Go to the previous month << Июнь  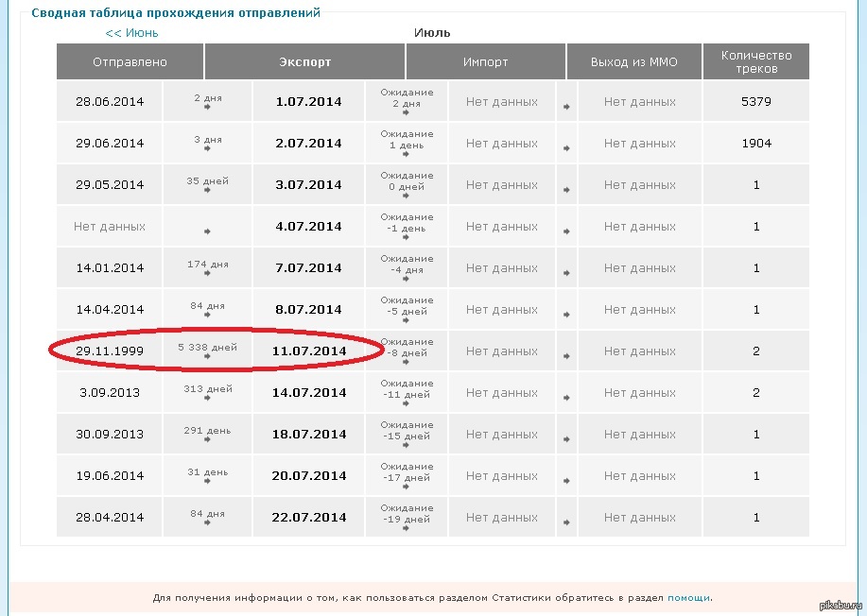(x=131, y=33)
